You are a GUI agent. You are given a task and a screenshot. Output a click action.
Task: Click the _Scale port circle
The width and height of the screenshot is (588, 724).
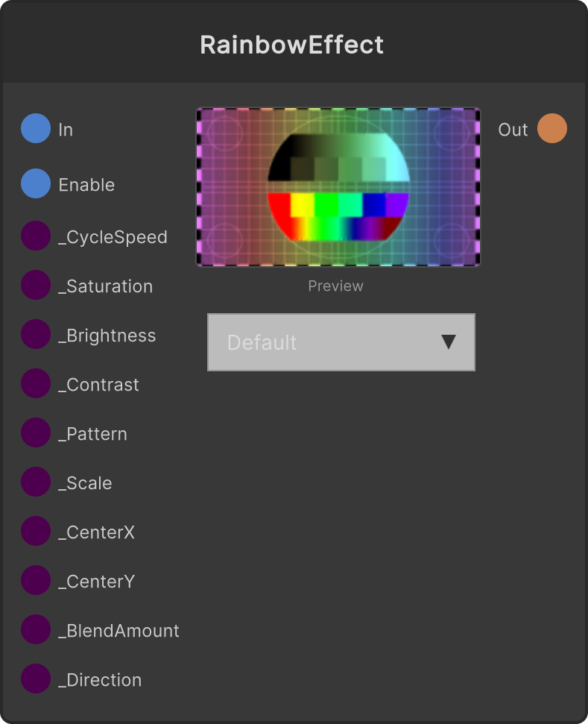click(36, 482)
